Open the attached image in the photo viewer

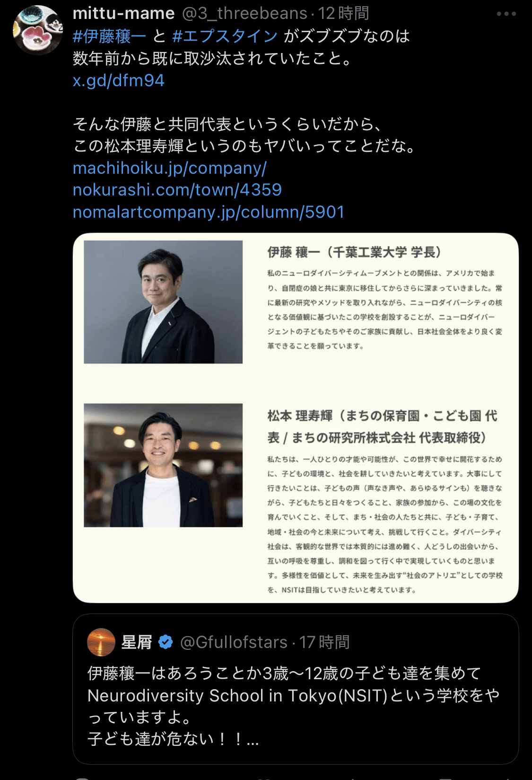tap(296, 418)
